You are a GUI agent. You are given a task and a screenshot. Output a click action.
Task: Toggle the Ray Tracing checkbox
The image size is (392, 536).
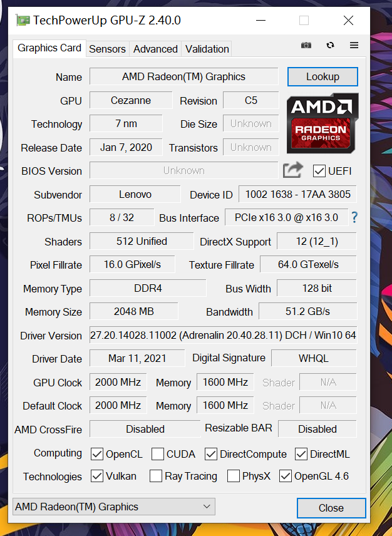point(156,476)
